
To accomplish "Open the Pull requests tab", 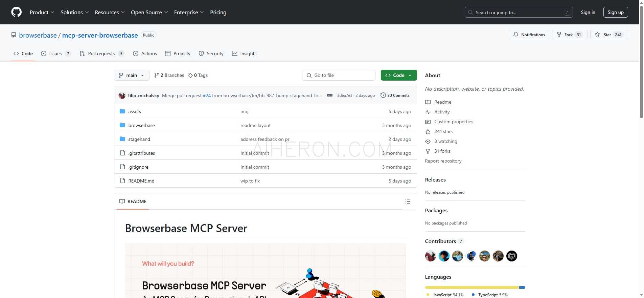I will (101, 54).
